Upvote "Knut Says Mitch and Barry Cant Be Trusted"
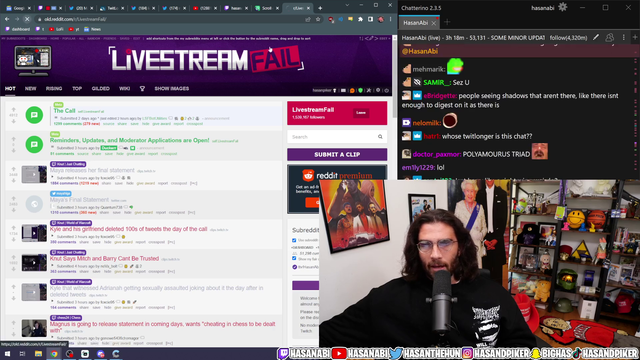640x360 pixels. [13, 258]
